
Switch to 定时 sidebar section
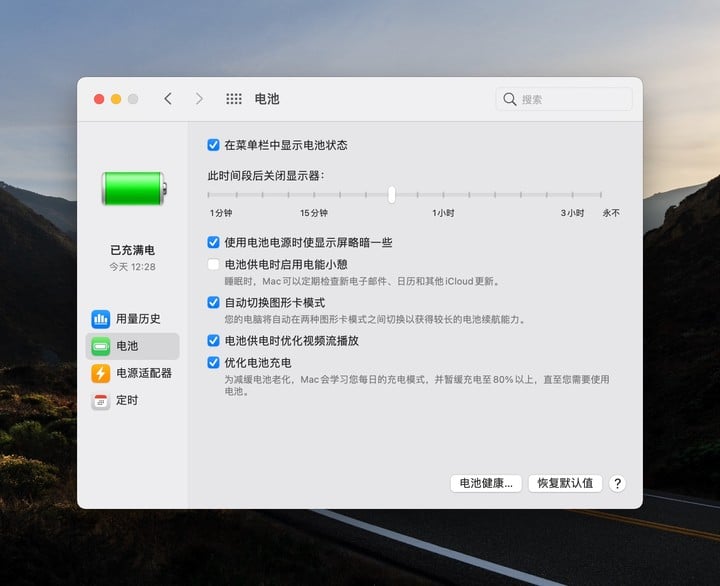127,400
